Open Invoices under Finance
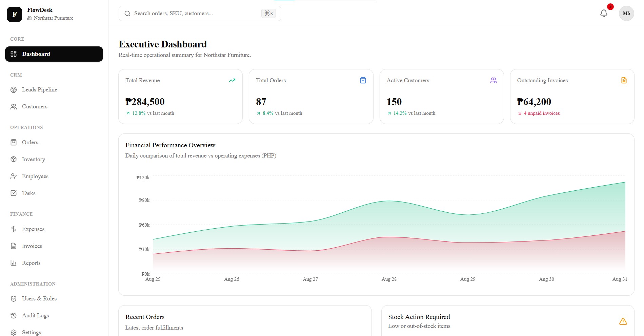The image size is (644, 336). (x=54, y=246)
